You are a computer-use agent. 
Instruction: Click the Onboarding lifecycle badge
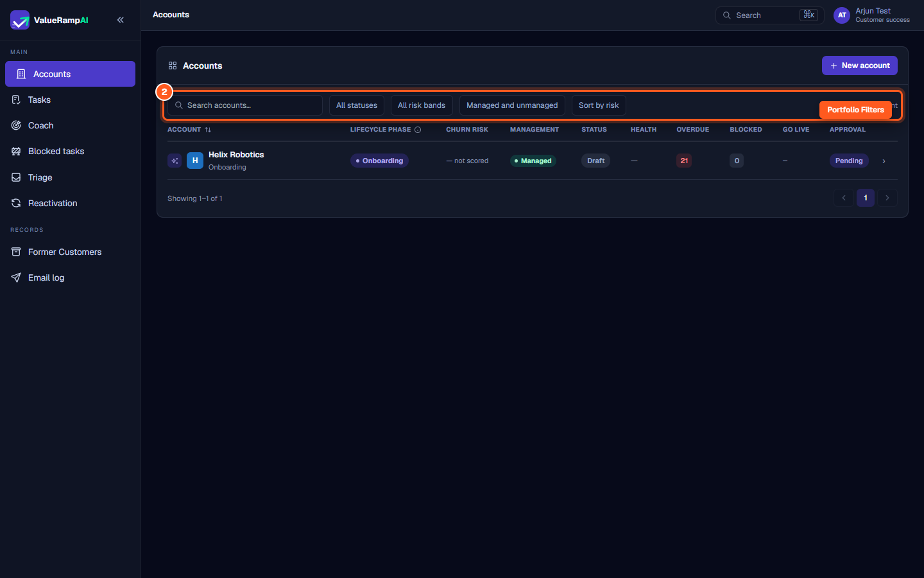[380, 161]
